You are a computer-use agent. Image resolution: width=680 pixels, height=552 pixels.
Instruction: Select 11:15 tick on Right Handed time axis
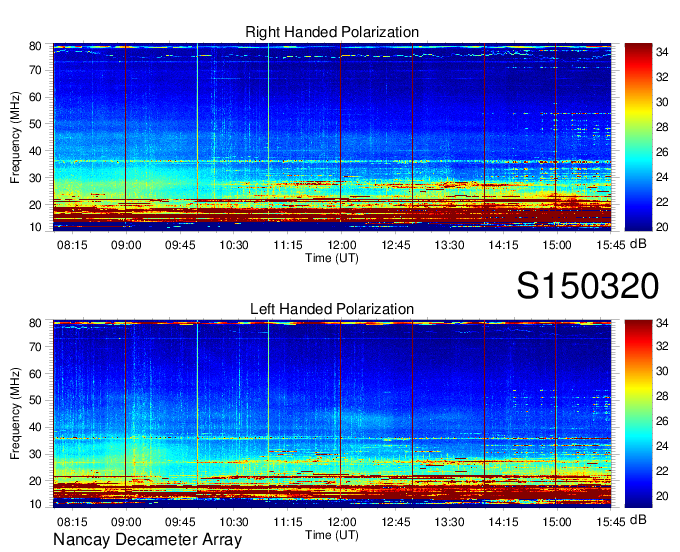(x=288, y=245)
